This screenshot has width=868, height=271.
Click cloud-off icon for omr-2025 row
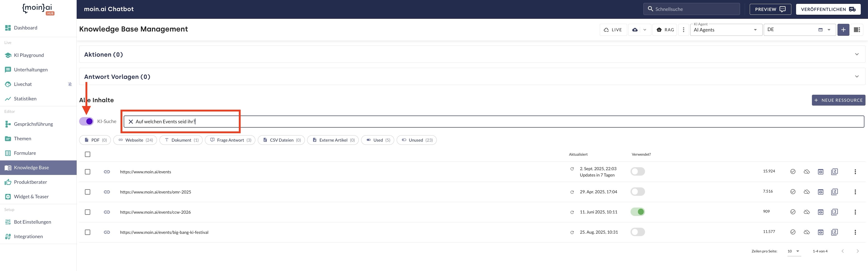(807, 192)
